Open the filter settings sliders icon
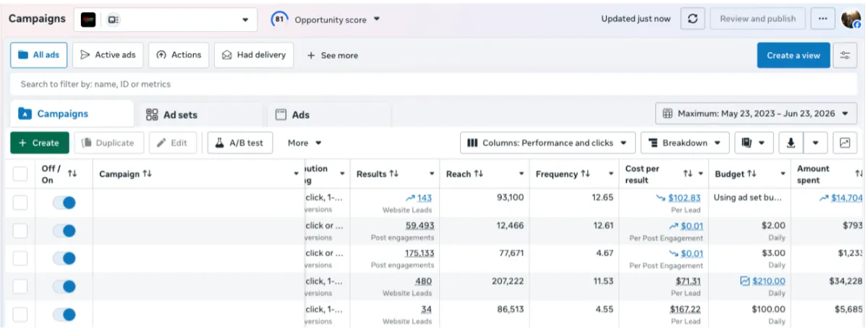Viewport: 868px width, 335px height. tap(844, 55)
